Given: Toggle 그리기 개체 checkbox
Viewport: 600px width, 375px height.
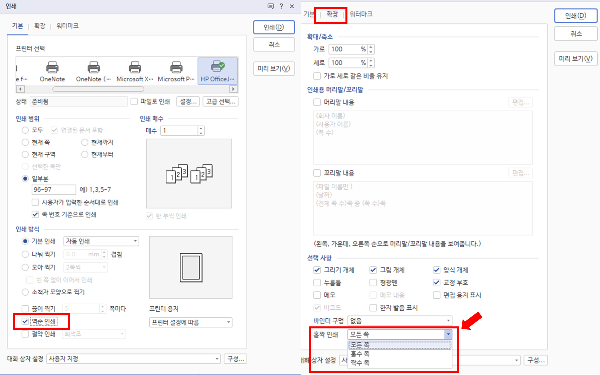Looking at the screenshot, I should click(317, 270).
